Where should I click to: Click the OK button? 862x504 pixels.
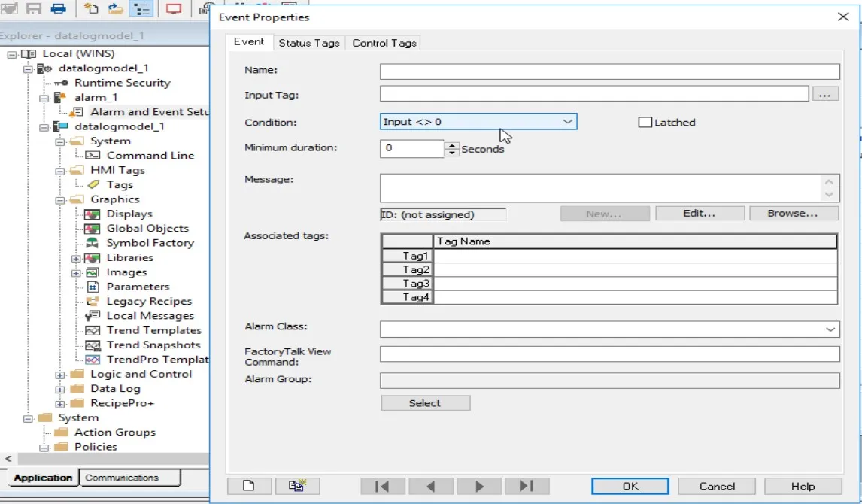(x=630, y=486)
